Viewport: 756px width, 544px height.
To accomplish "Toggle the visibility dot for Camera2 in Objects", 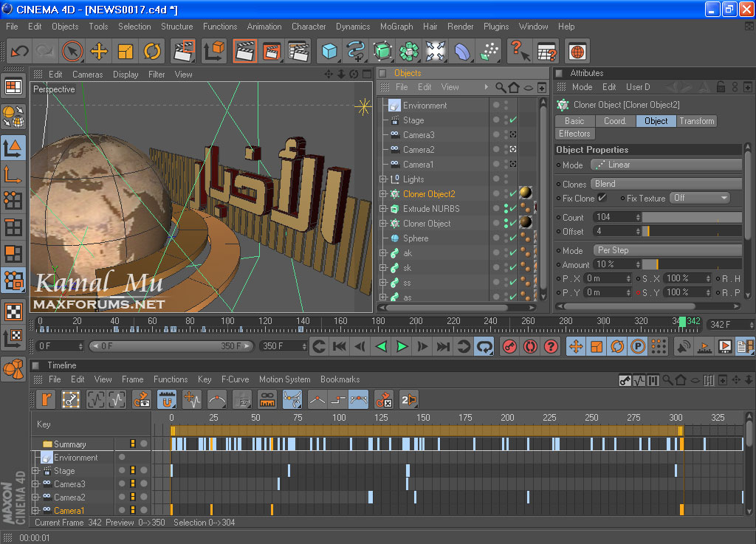I will pyautogui.click(x=495, y=149).
